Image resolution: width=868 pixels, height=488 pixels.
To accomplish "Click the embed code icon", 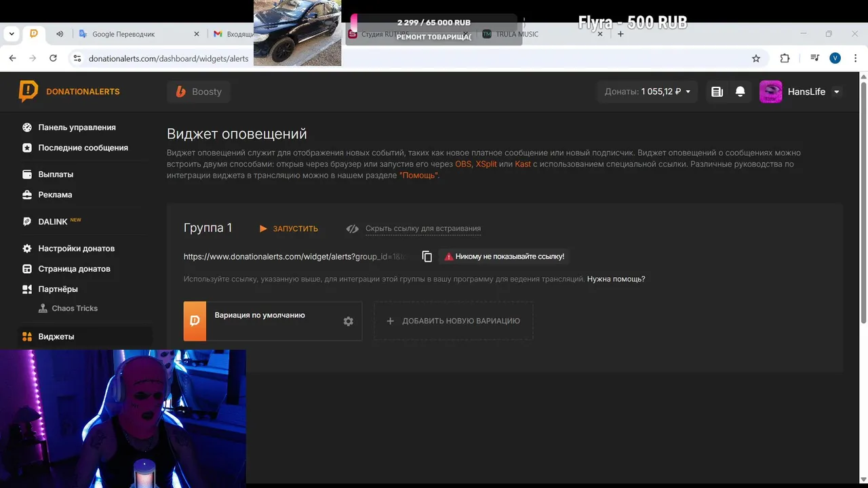I will pos(352,228).
